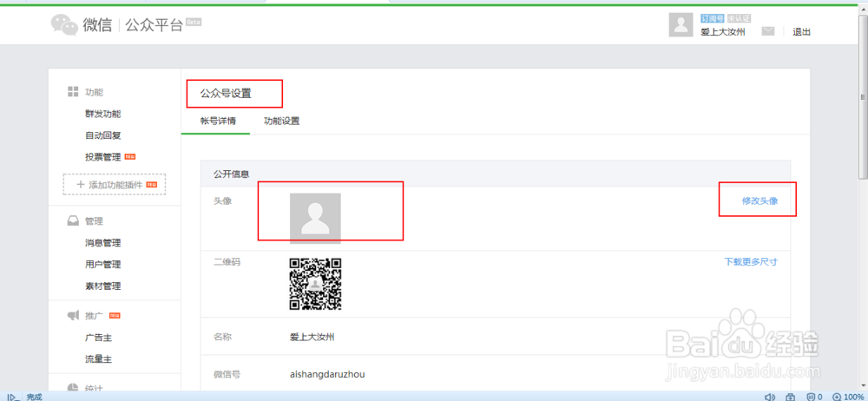Click the 公众号设置 page heading
The image size is (868, 401).
pos(226,94)
